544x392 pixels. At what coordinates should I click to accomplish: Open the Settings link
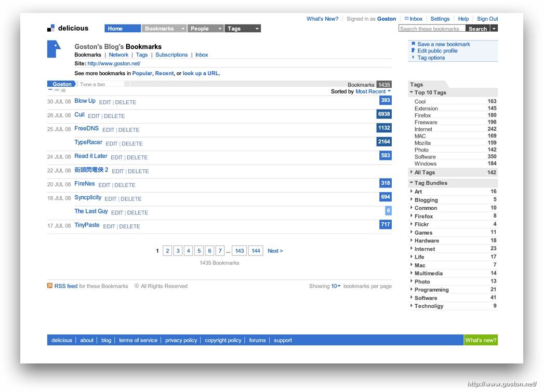(x=440, y=19)
